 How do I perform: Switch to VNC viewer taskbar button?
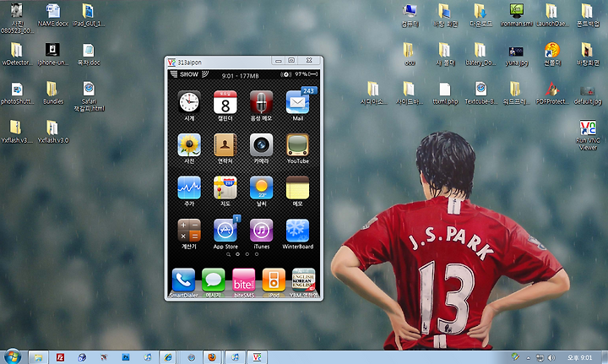pos(257,357)
